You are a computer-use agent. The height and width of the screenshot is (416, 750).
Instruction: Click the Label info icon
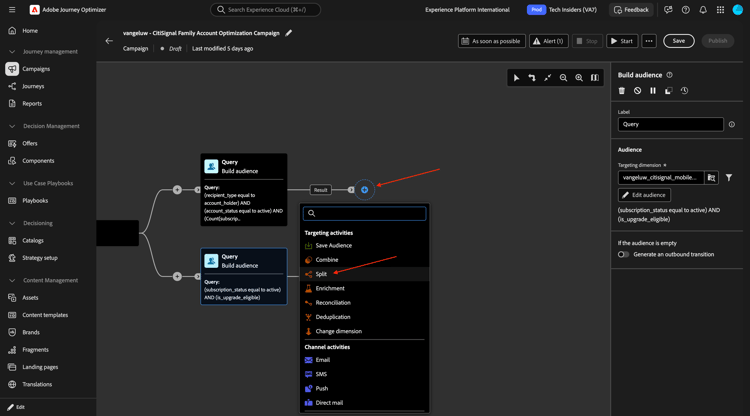click(731, 124)
